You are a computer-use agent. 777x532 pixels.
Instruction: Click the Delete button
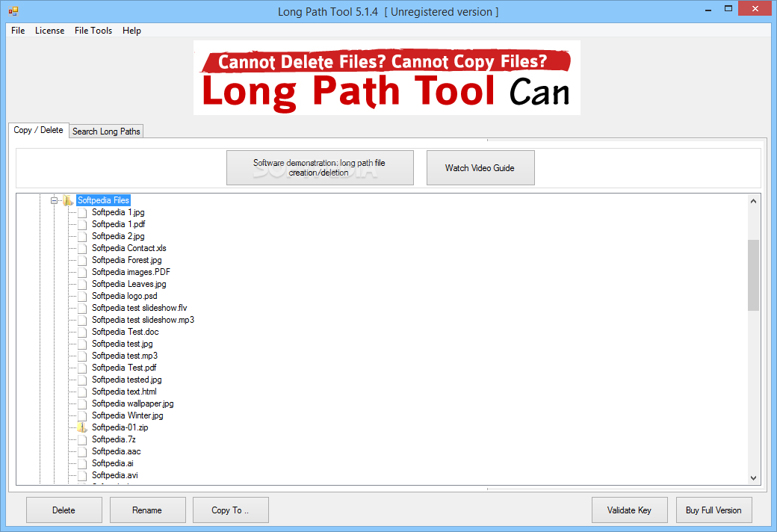pyautogui.click(x=64, y=510)
